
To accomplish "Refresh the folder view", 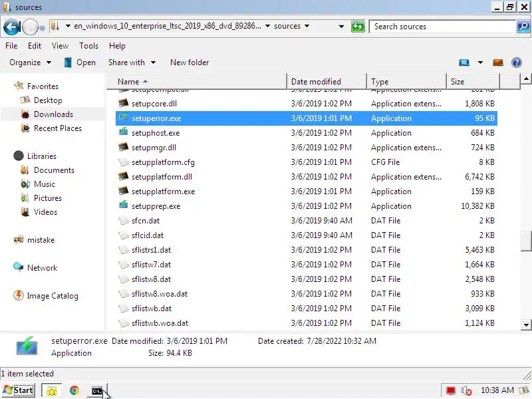I will pyautogui.click(x=358, y=27).
